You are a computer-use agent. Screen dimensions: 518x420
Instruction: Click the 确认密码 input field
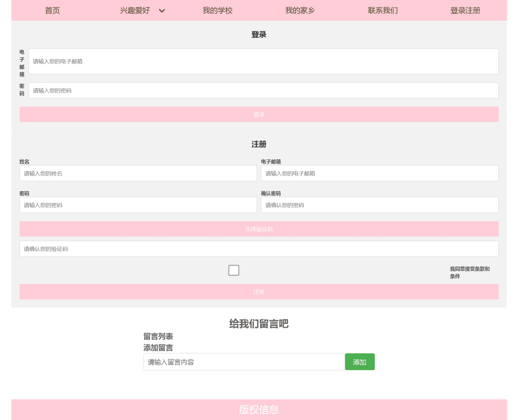(379, 205)
